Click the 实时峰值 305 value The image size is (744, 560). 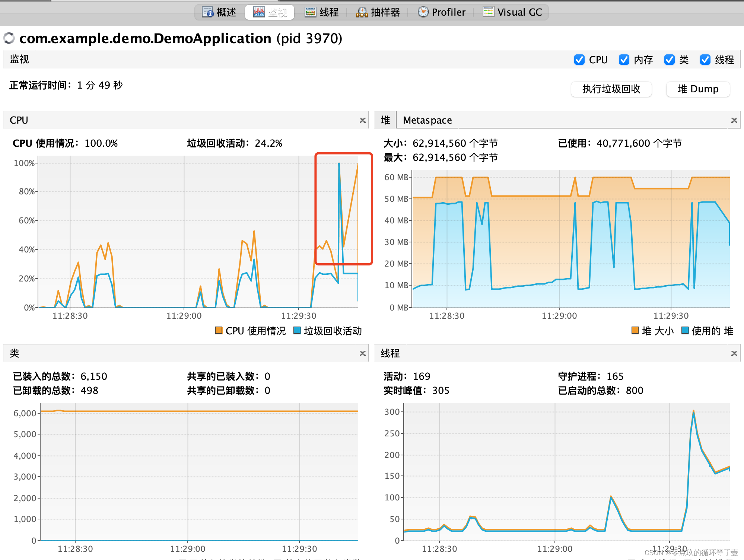(441, 391)
